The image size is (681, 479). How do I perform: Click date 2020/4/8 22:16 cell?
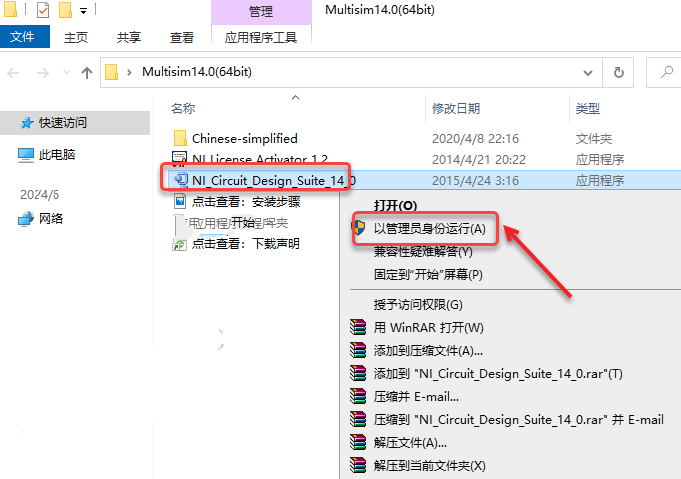pyautogui.click(x=475, y=139)
